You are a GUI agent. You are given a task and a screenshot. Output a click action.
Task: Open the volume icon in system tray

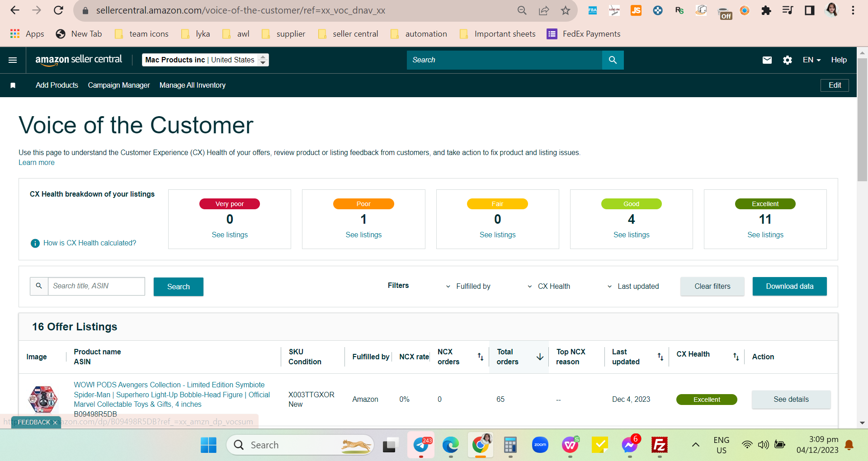pyautogui.click(x=764, y=445)
